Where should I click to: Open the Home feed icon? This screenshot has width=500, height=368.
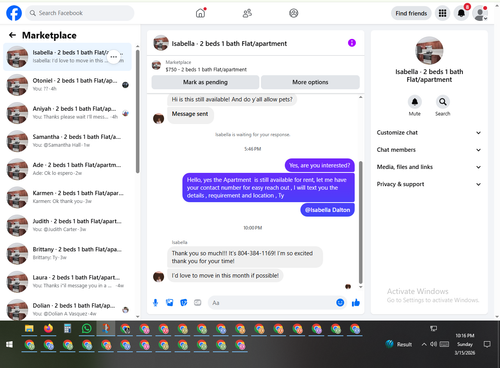(200, 13)
